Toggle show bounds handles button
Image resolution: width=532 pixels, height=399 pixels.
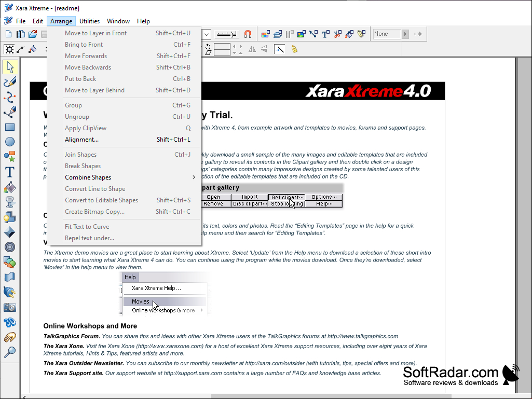(9, 49)
